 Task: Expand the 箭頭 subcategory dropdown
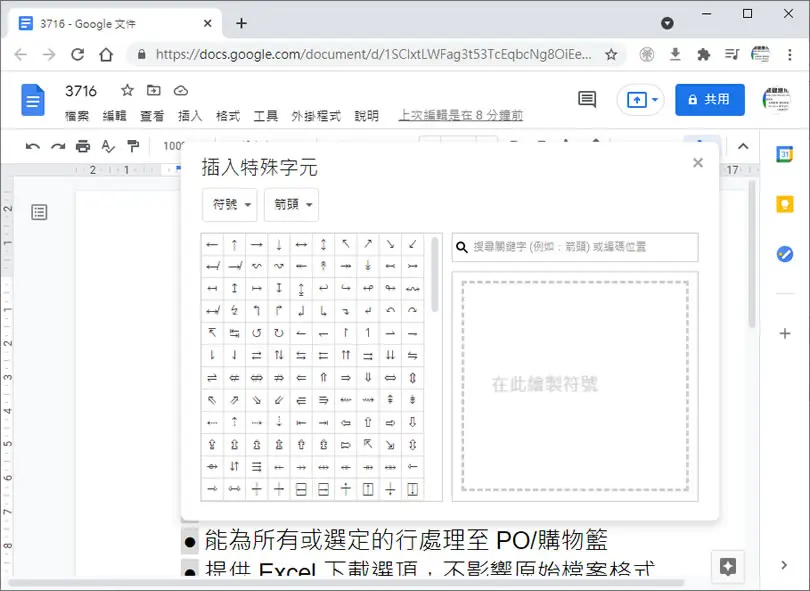point(291,205)
